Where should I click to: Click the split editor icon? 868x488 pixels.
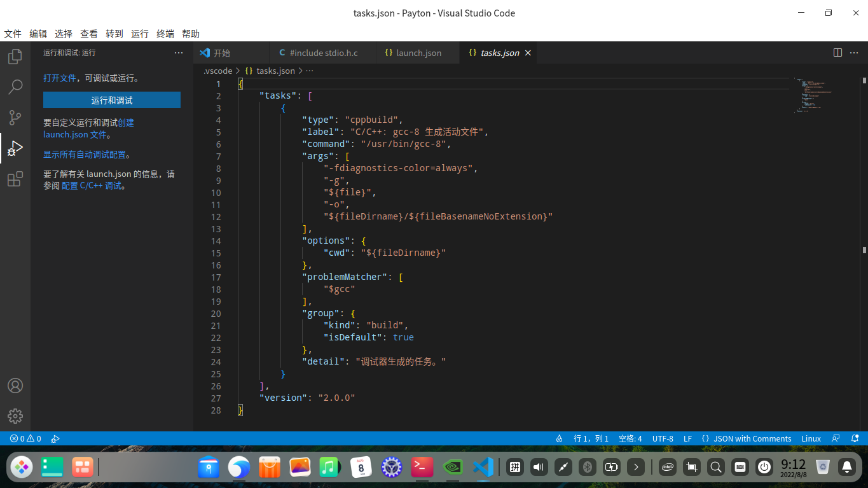(837, 53)
